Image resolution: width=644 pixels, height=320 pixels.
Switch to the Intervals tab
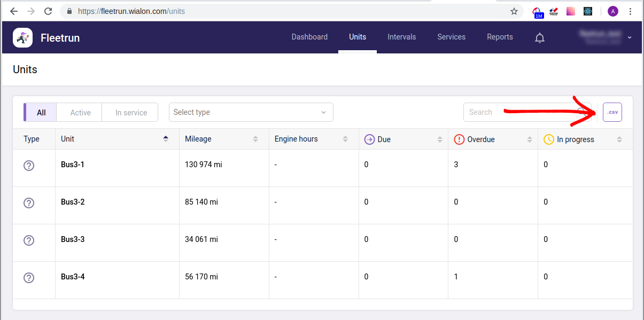[x=401, y=37]
